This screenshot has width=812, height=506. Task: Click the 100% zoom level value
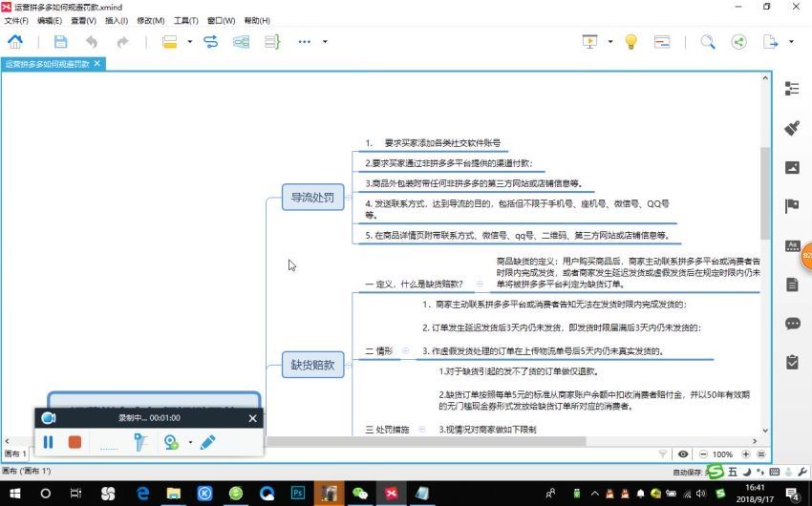click(722, 454)
